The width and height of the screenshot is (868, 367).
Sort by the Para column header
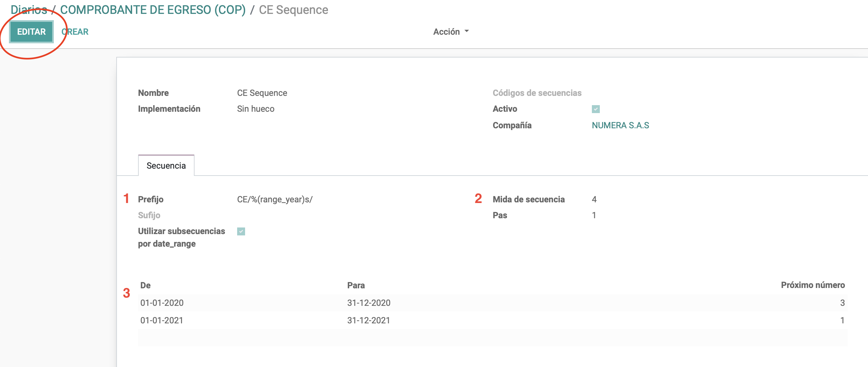tap(356, 285)
